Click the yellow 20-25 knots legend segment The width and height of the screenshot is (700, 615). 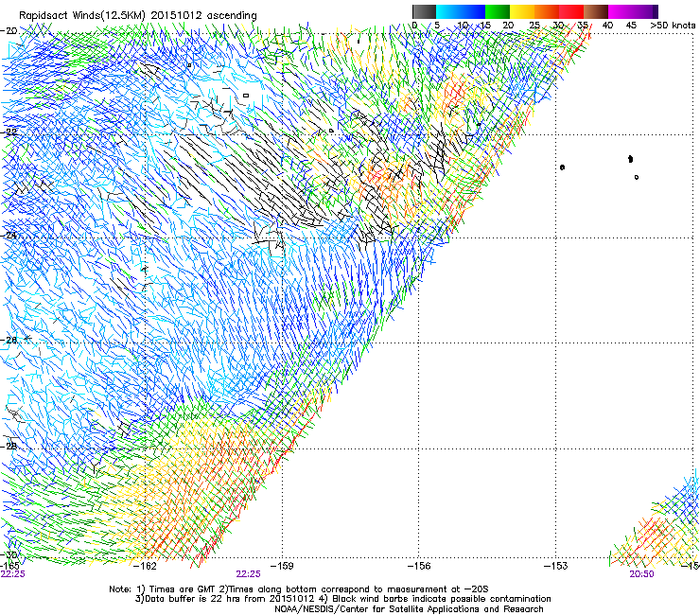pos(522,11)
